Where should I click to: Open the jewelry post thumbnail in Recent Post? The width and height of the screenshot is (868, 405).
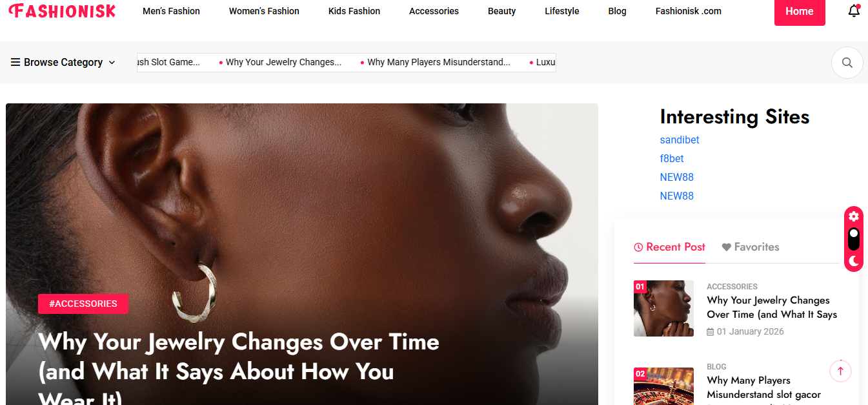click(663, 308)
